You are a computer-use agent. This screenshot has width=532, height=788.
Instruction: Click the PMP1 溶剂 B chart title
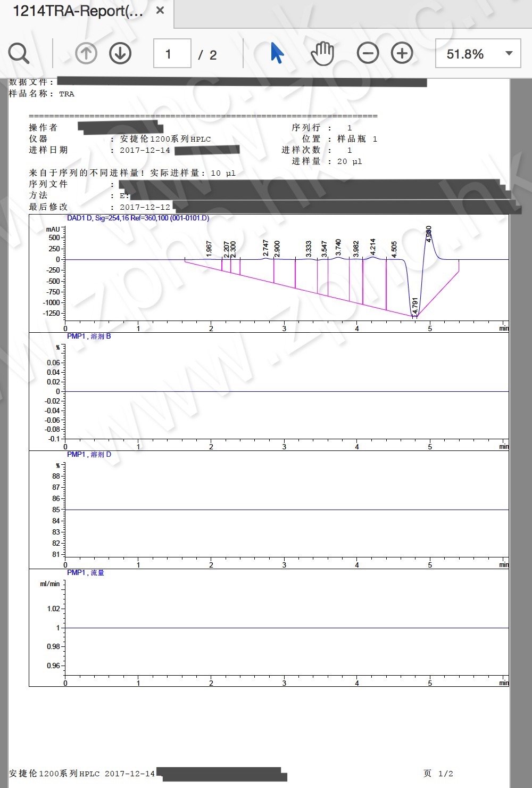pos(89,336)
